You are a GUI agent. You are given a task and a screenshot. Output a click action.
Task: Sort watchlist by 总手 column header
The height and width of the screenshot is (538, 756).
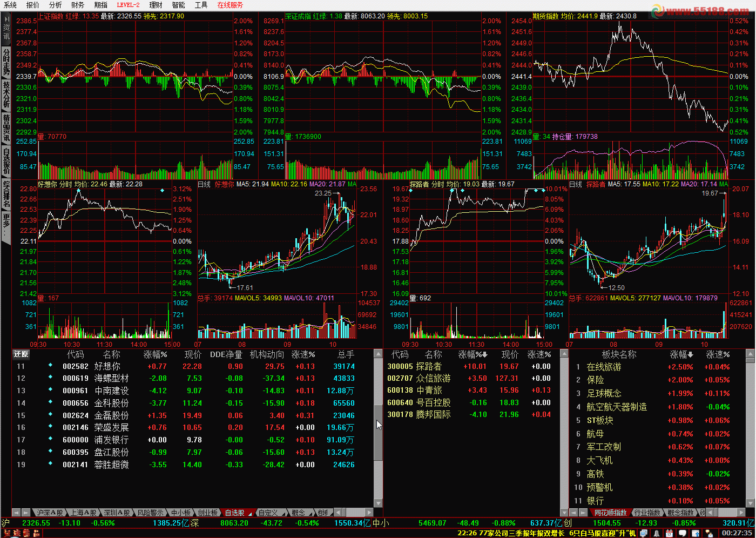click(x=346, y=354)
